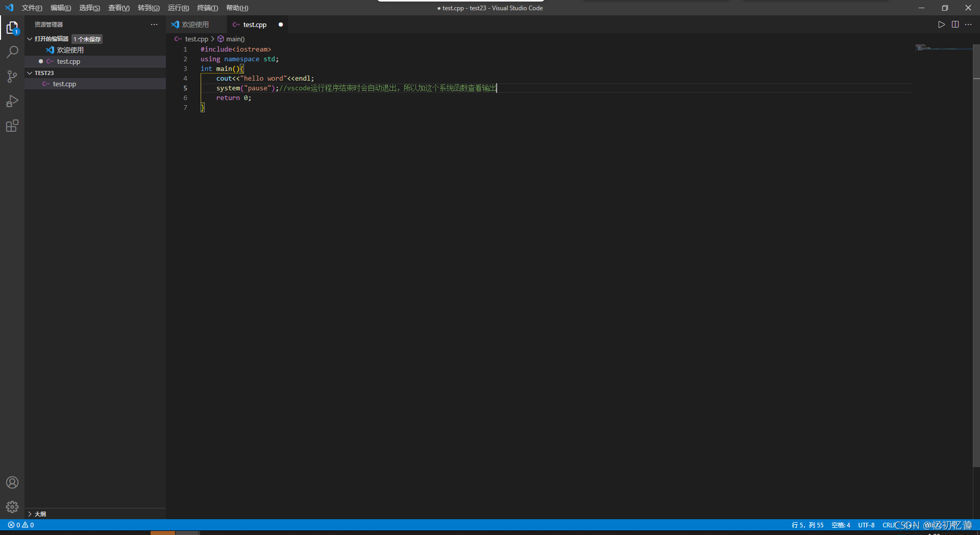
Task: Open the Explorer view in activity bar
Action: (x=12, y=28)
